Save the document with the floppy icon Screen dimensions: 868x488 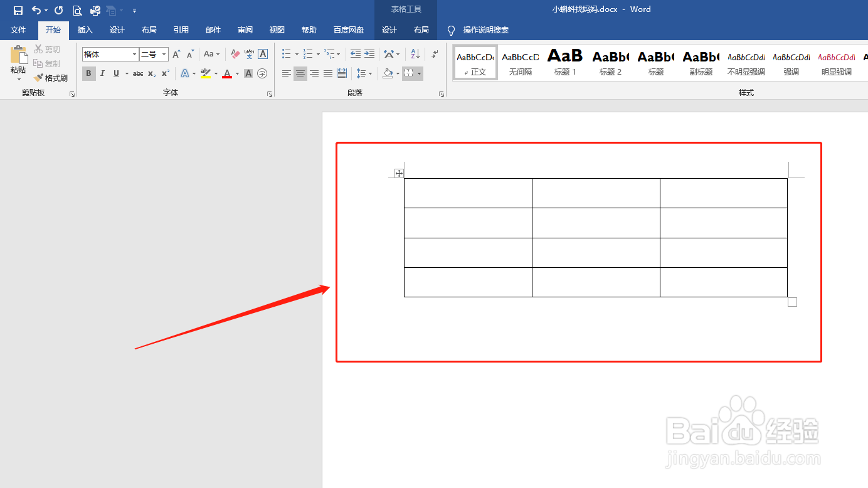[18, 10]
